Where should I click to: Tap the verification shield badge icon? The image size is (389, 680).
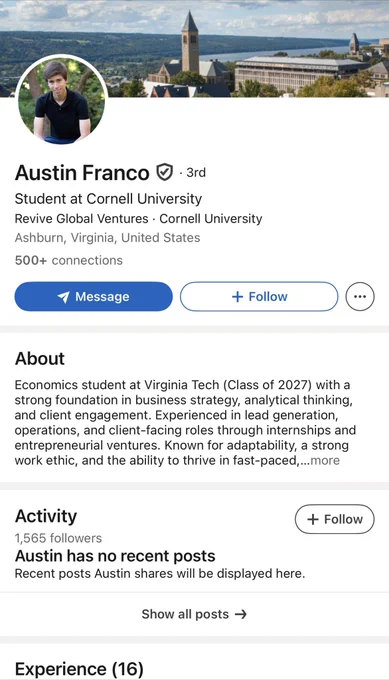pyautogui.click(x=164, y=172)
